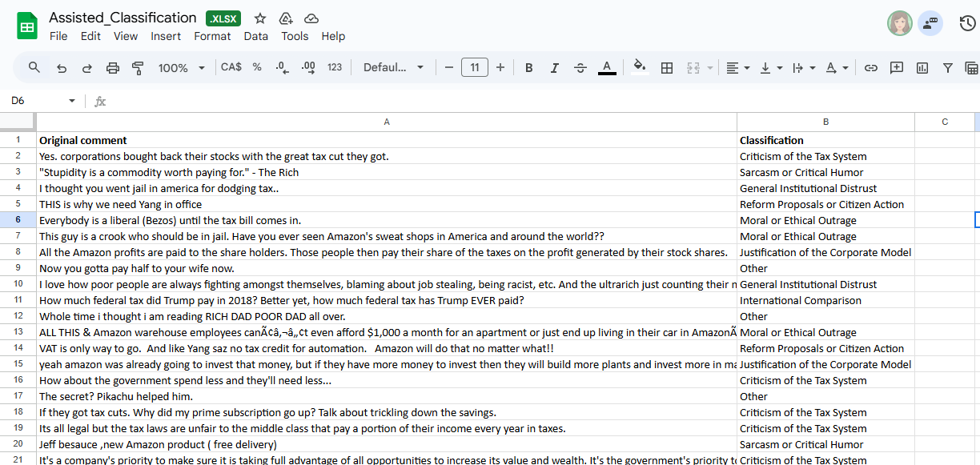Open the font family dropdown
The width and height of the screenshot is (980, 465).
pyautogui.click(x=393, y=68)
